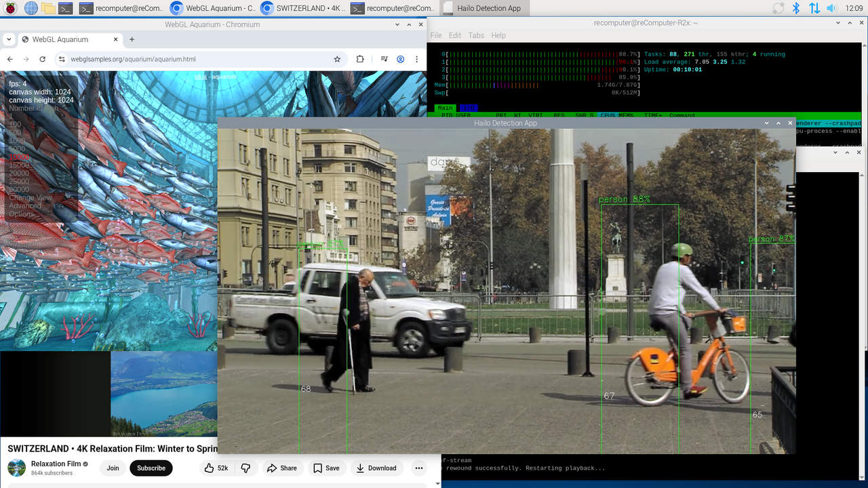Switch to the Hailo Detection App taskbar item

click(x=483, y=8)
